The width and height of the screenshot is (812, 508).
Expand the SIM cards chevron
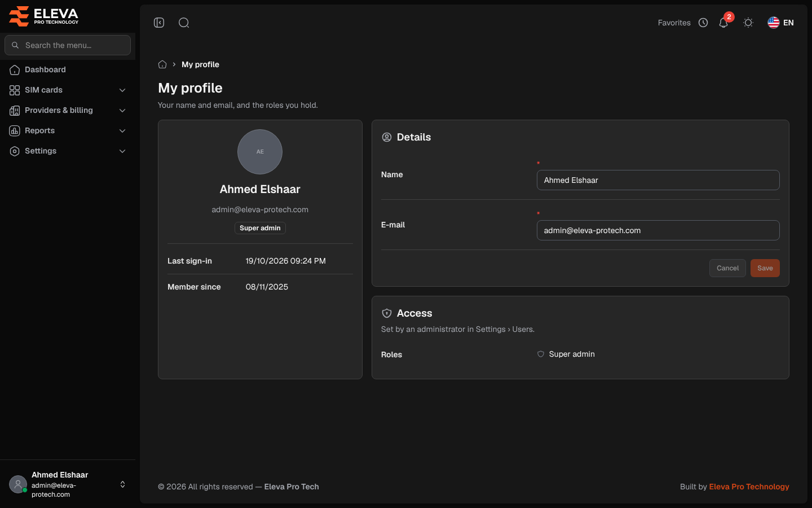pyautogui.click(x=122, y=90)
